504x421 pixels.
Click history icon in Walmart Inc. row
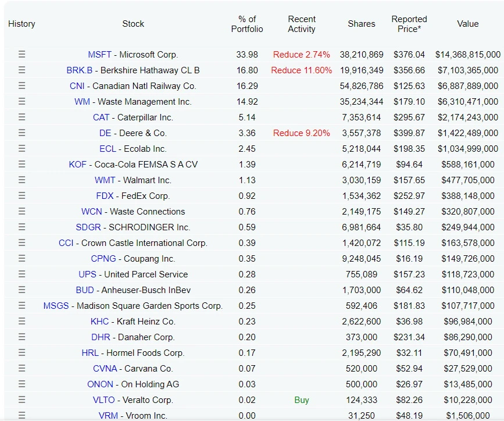point(22,180)
